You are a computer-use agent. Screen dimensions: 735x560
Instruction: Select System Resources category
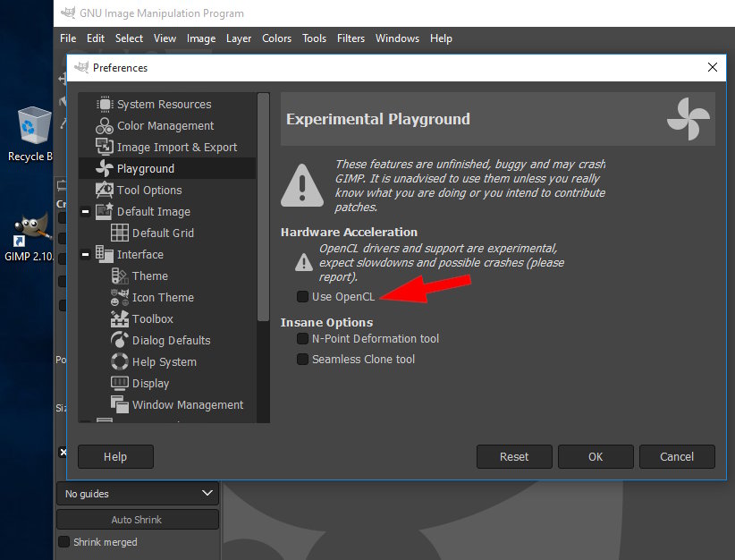[167, 104]
